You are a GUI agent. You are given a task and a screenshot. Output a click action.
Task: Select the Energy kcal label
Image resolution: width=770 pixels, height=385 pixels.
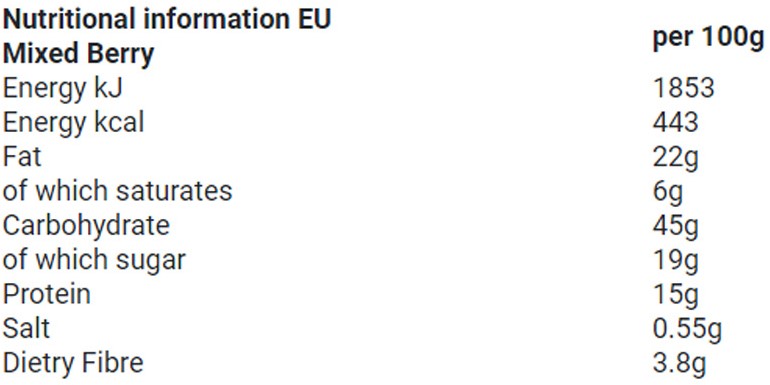click(74, 123)
